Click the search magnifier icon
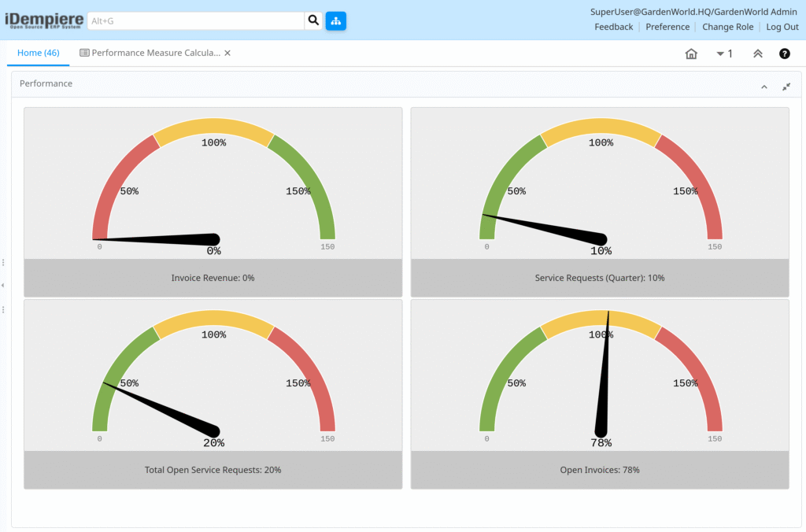The image size is (806, 532). [x=312, y=20]
